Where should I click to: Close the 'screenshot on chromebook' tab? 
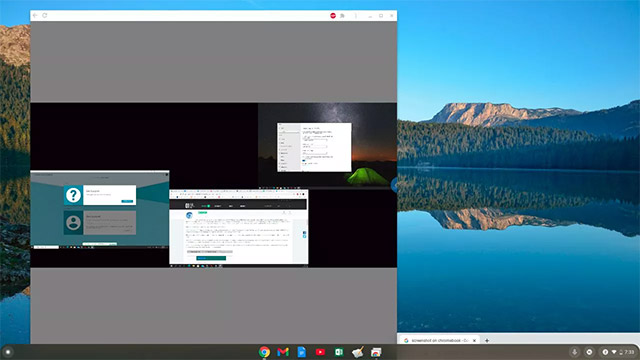point(474,340)
